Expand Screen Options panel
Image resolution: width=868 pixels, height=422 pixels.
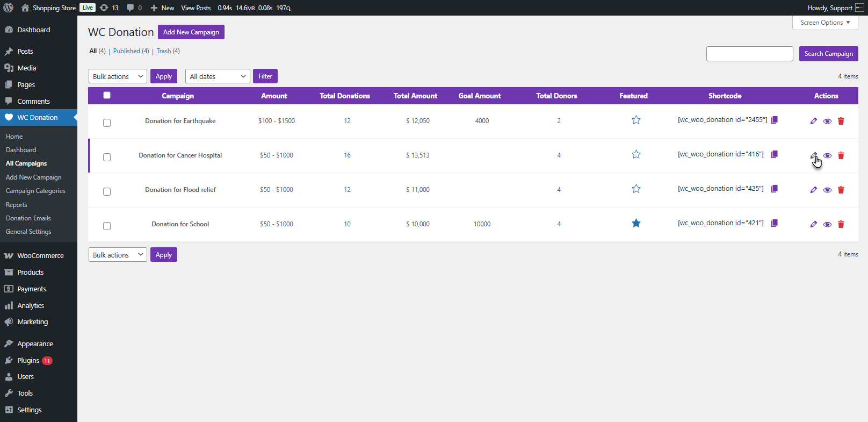tap(824, 23)
